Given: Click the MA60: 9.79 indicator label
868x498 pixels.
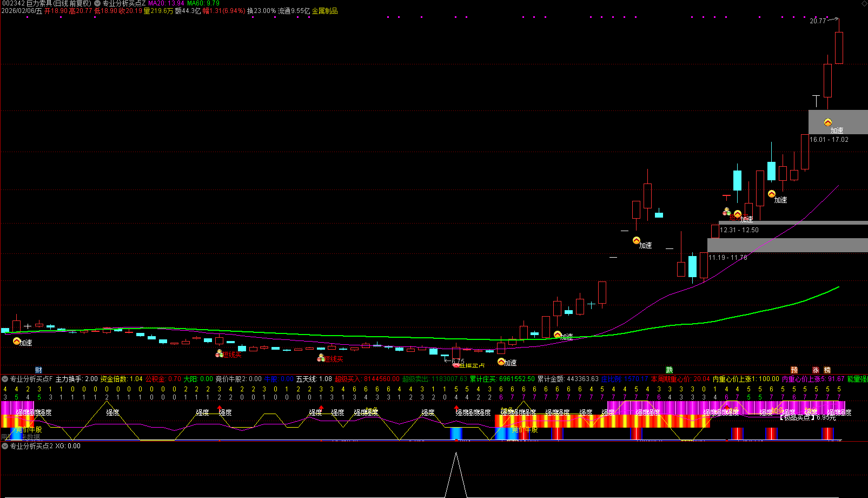Looking at the screenshot, I should click(x=203, y=3).
